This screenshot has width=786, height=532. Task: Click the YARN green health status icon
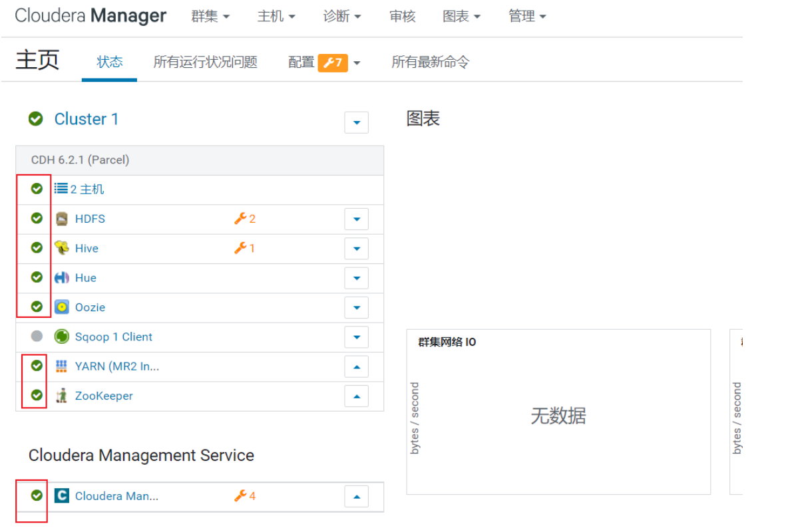pos(37,366)
